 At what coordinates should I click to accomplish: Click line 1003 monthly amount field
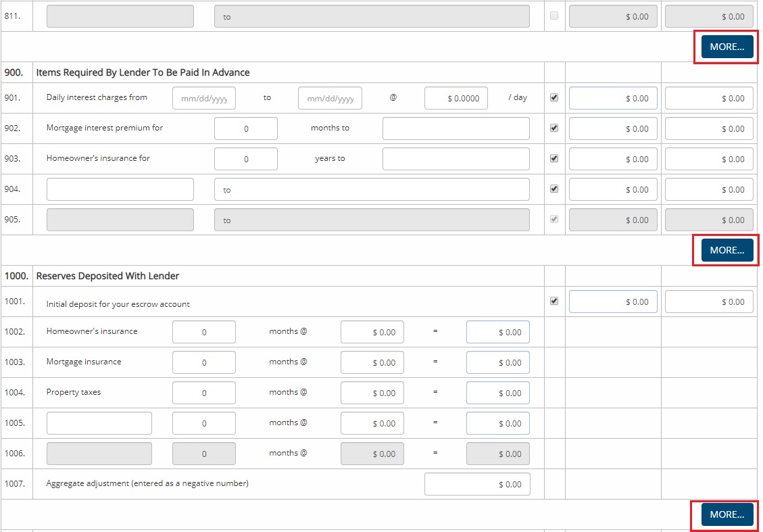pos(372,362)
